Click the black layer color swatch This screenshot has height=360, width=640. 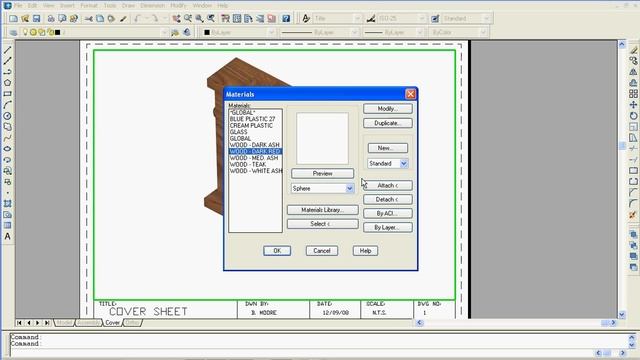(x=58, y=32)
